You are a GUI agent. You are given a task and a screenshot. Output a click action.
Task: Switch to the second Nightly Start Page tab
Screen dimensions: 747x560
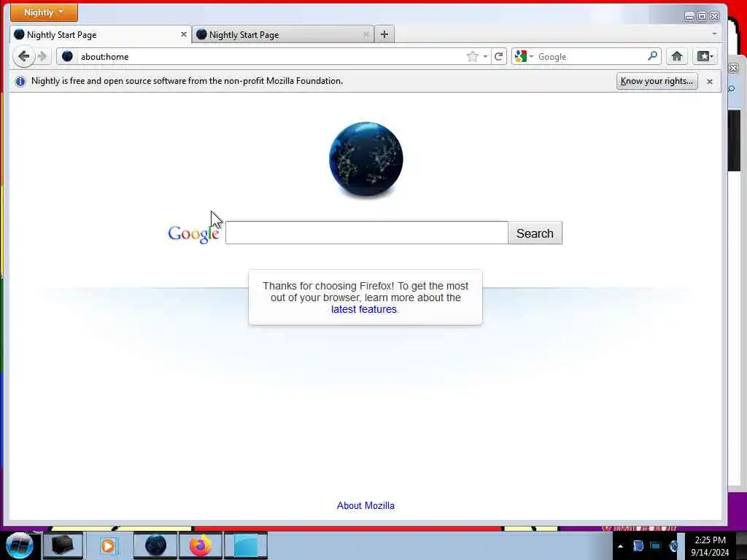(282, 35)
